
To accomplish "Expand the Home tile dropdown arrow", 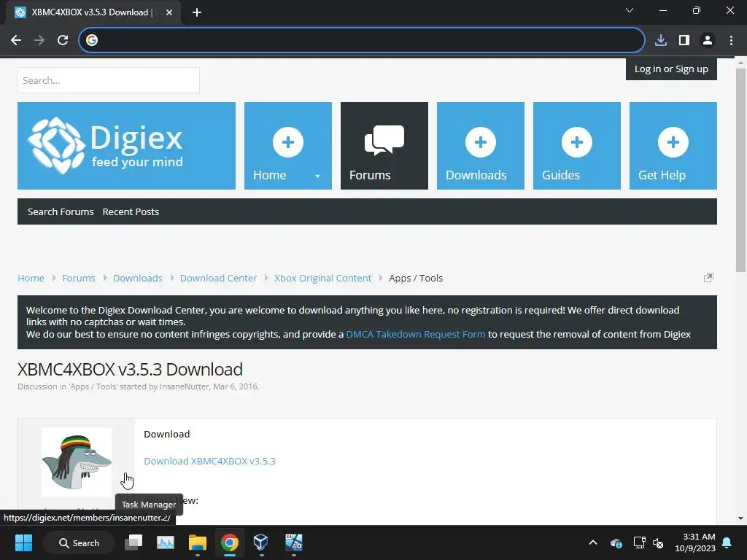I will click(317, 176).
